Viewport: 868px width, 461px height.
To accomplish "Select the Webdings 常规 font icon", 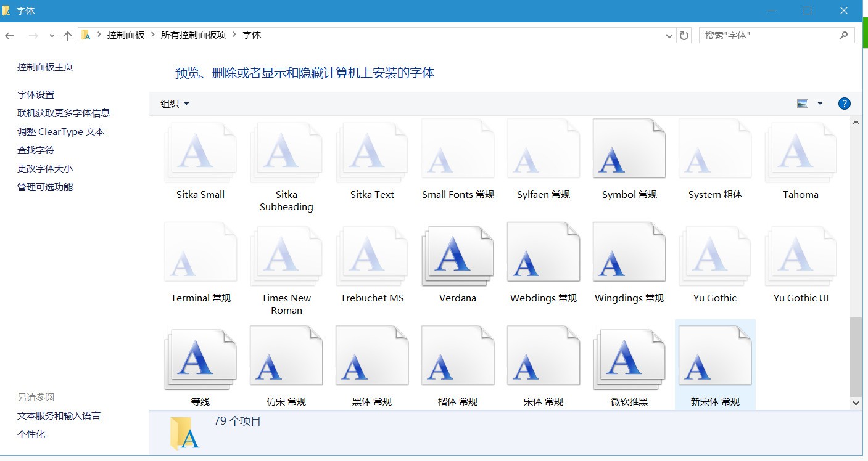I will click(544, 252).
